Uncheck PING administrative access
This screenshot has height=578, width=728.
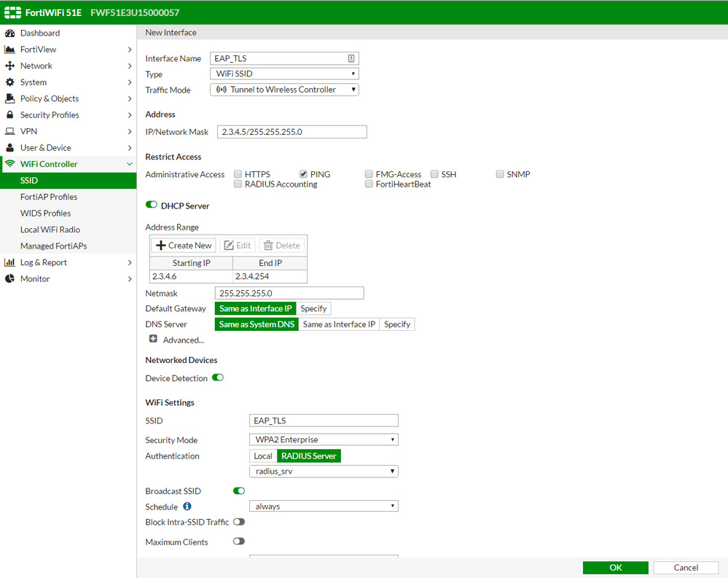tap(303, 174)
